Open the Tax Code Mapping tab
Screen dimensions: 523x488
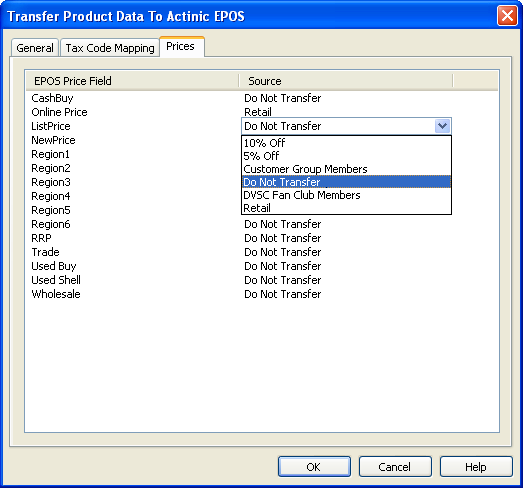coord(110,48)
